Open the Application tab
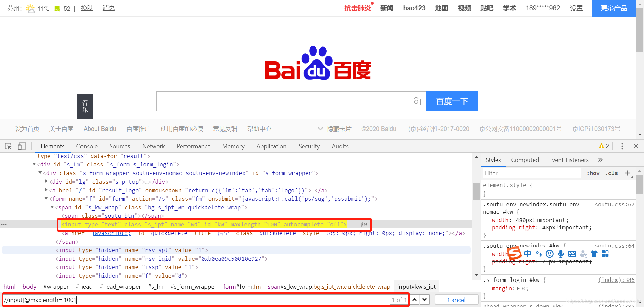The image size is (644, 307). (x=271, y=146)
